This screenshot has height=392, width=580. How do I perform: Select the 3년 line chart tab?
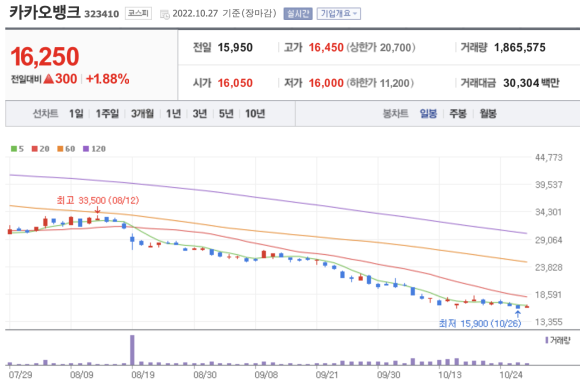point(200,114)
